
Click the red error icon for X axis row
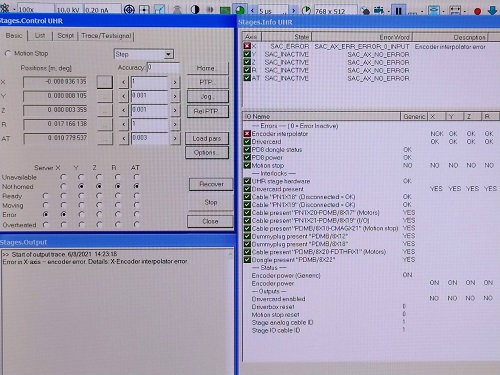(247, 46)
